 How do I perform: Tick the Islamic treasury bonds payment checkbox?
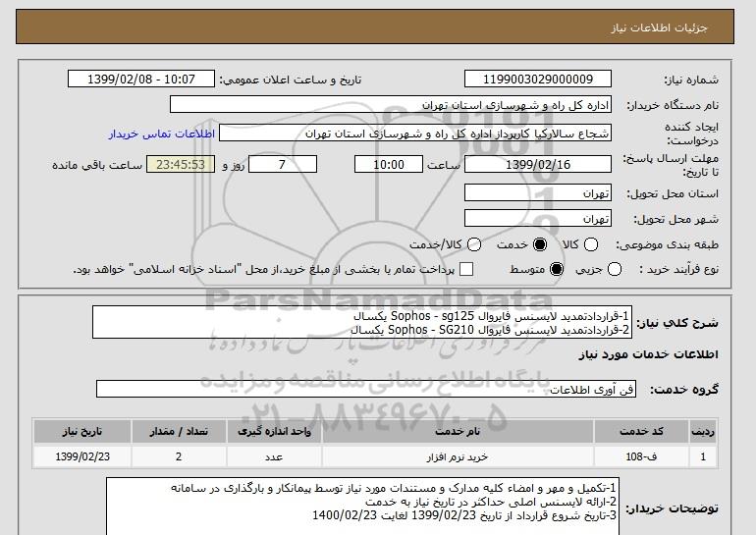[x=466, y=269]
